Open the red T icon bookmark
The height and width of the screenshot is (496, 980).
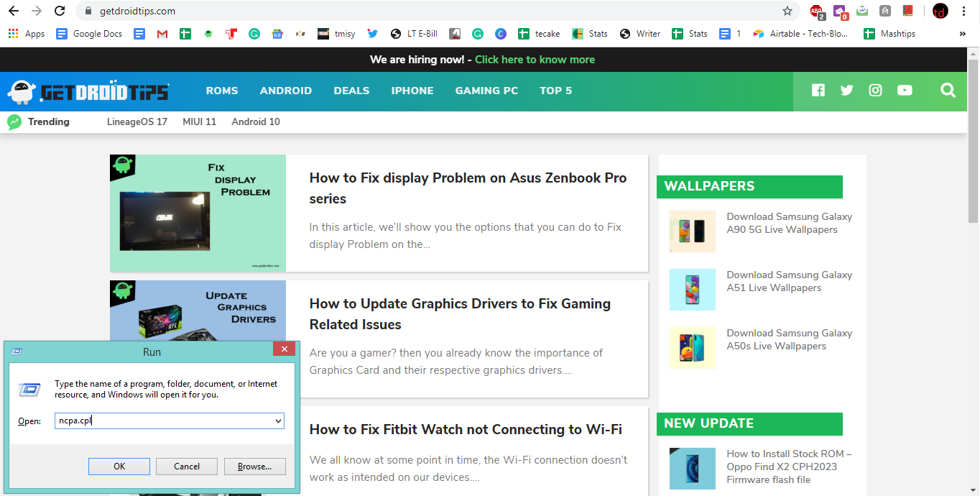(x=231, y=34)
